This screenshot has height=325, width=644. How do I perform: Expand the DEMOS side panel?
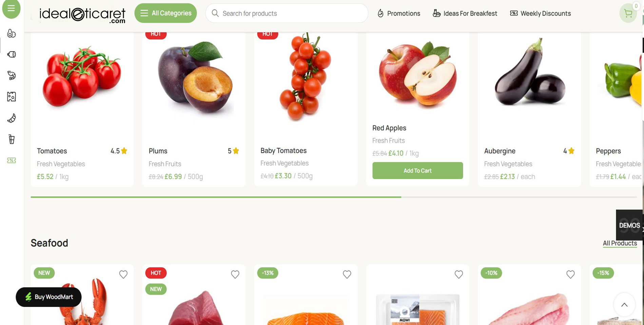[629, 225]
